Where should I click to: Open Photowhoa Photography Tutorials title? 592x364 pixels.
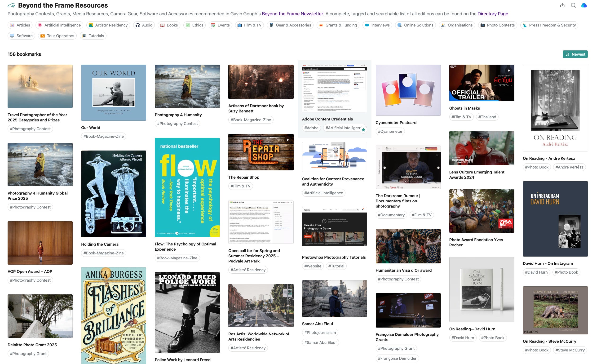point(334,257)
